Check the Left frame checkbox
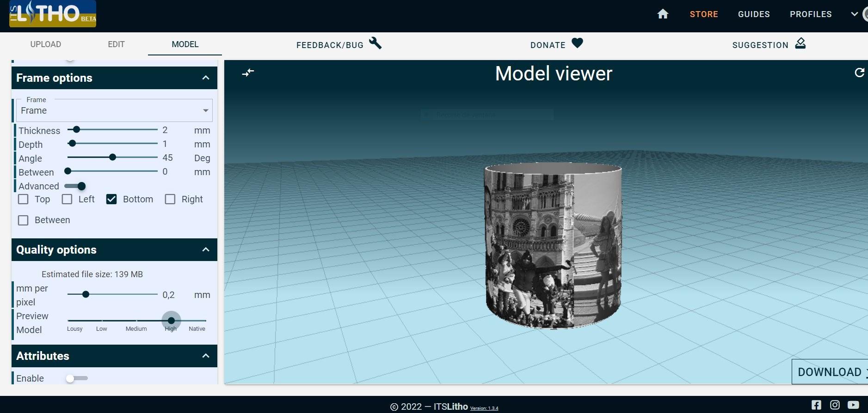Screen dimensions: 868x413 (67, 199)
